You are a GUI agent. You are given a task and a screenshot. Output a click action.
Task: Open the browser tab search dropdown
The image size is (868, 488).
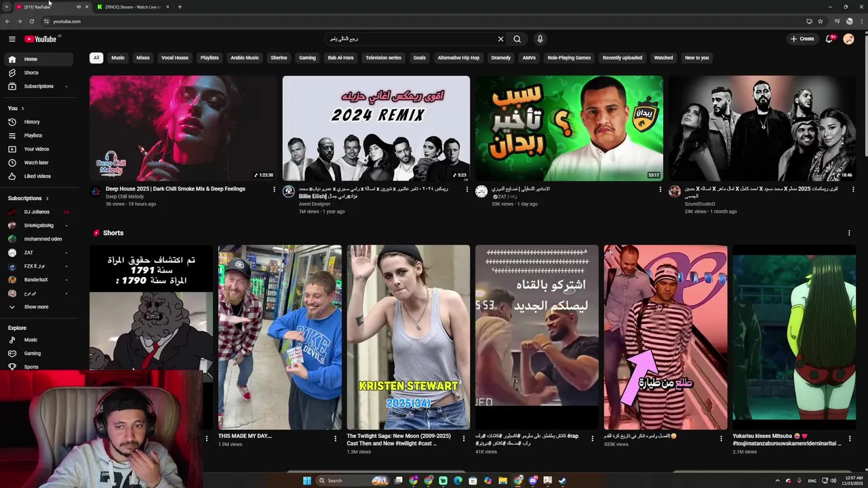click(7, 7)
